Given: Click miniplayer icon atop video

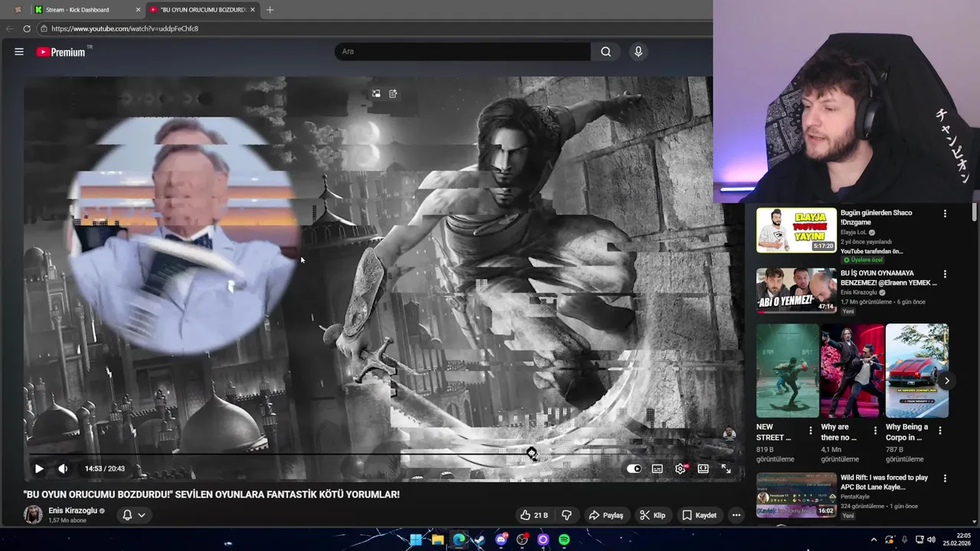Looking at the screenshot, I should click(376, 93).
